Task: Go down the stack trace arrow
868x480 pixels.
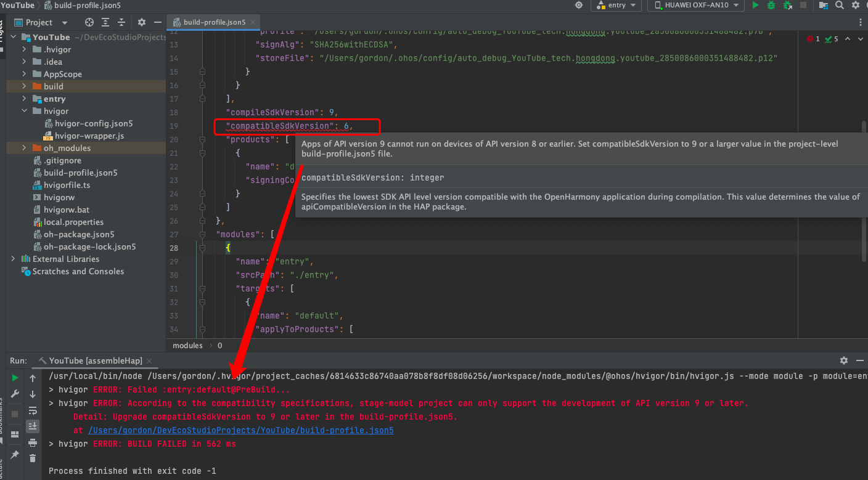Action: [x=33, y=394]
